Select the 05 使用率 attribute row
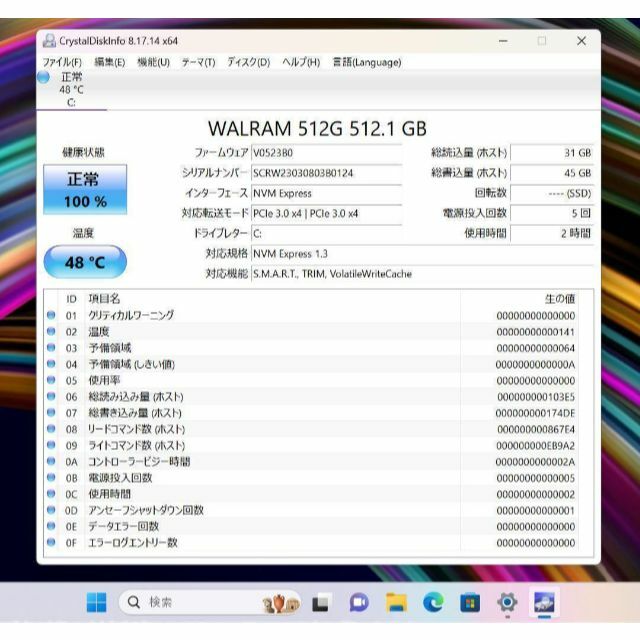This screenshot has width=640, height=640. (x=312, y=380)
